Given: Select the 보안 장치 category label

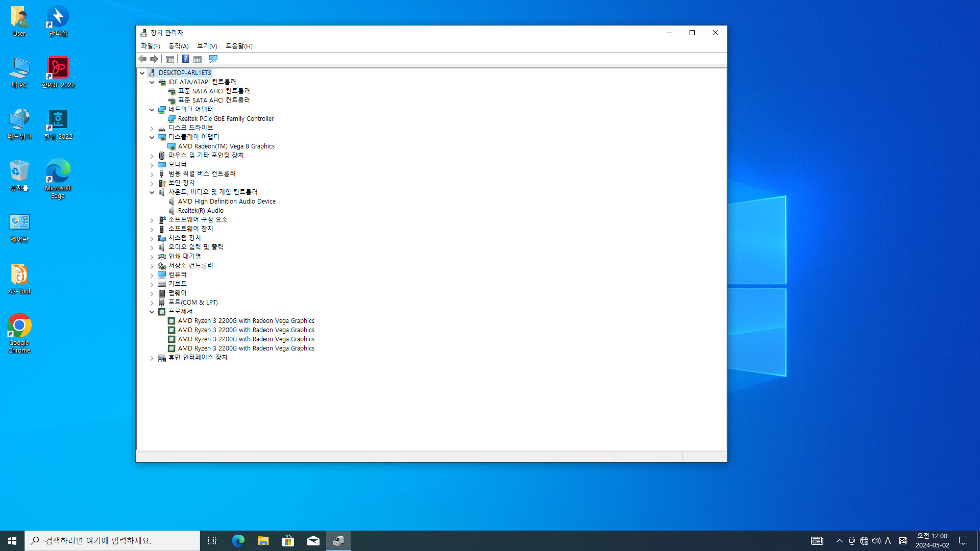Looking at the screenshot, I should coord(182,183).
